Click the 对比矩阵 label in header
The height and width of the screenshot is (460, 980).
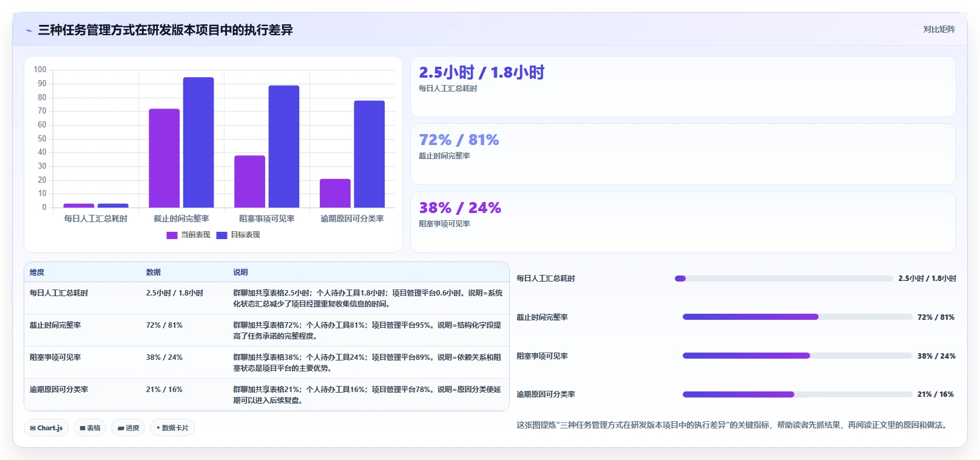point(939,29)
